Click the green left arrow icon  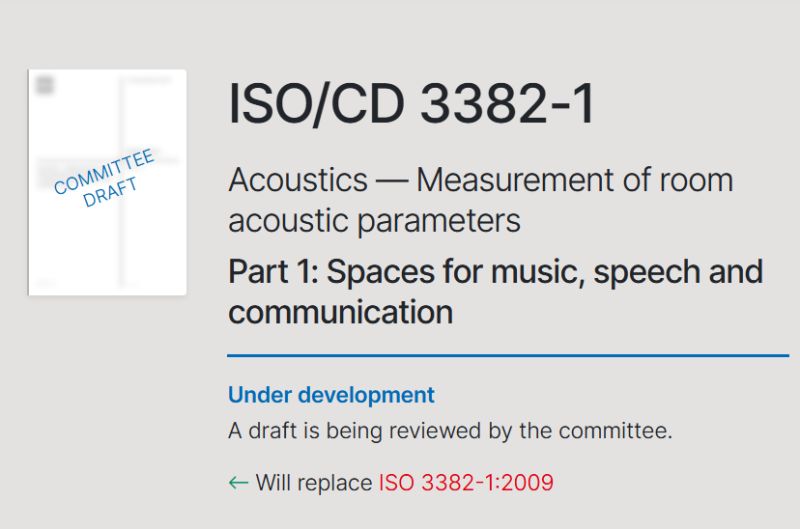(238, 483)
